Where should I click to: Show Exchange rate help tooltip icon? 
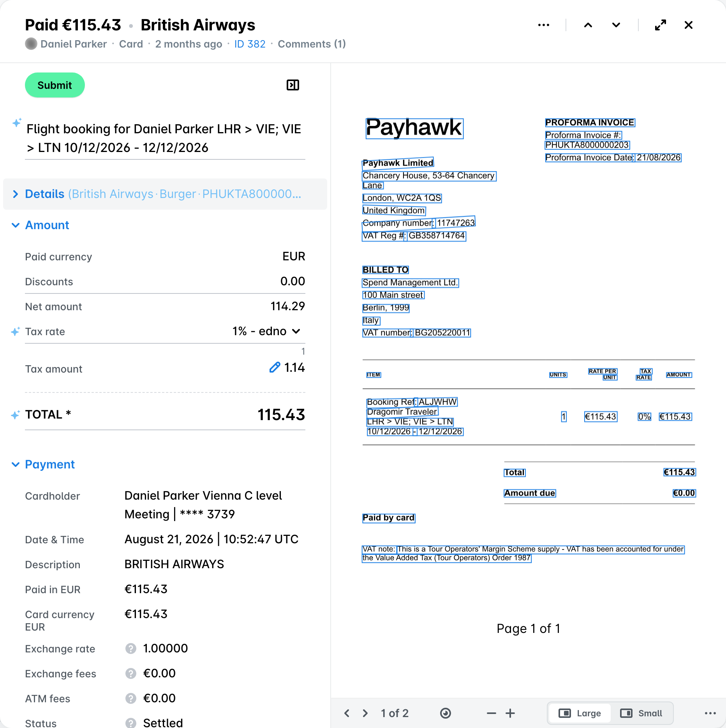pyautogui.click(x=131, y=648)
